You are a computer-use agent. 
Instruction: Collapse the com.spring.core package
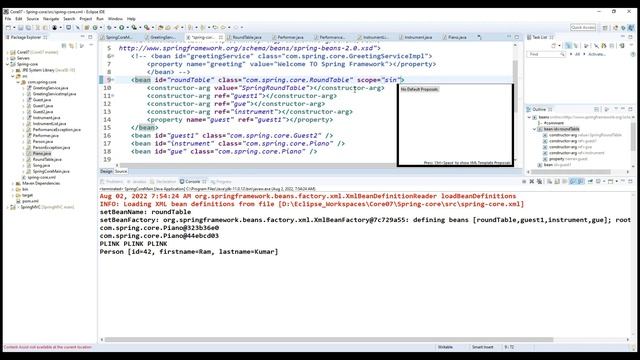[18, 82]
